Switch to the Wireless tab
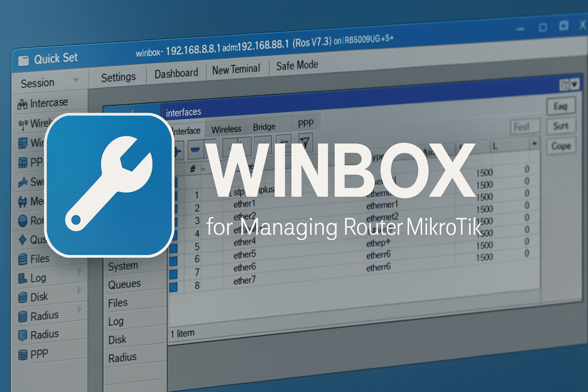This screenshot has height=392, width=588. (x=226, y=130)
